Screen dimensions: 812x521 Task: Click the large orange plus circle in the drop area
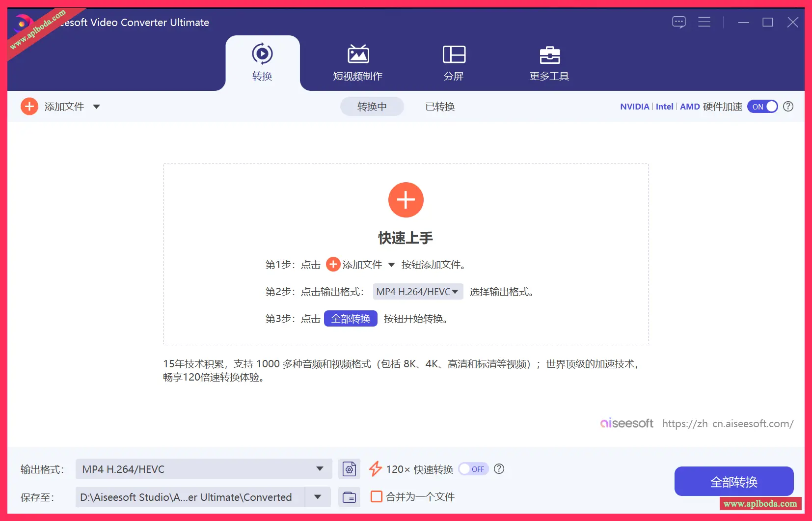406,200
